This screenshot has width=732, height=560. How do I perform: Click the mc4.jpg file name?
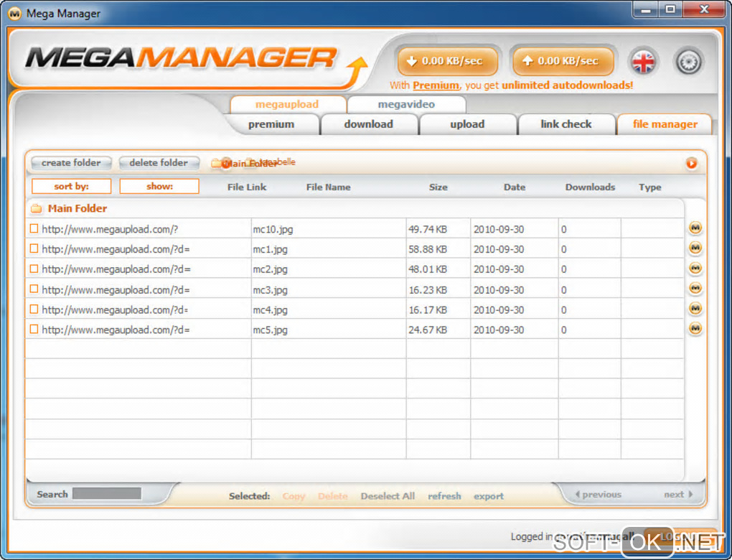(x=270, y=310)
